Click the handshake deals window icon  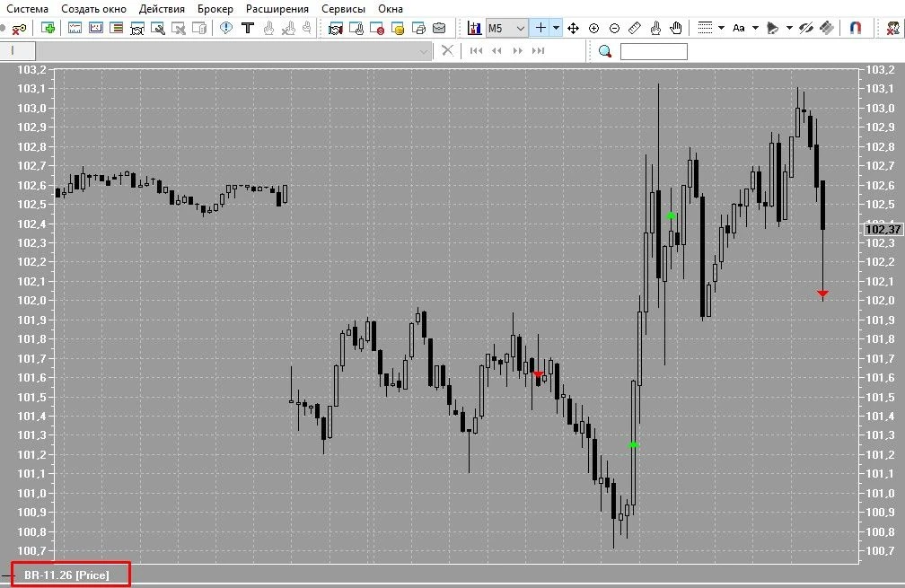tap(336, 28)
